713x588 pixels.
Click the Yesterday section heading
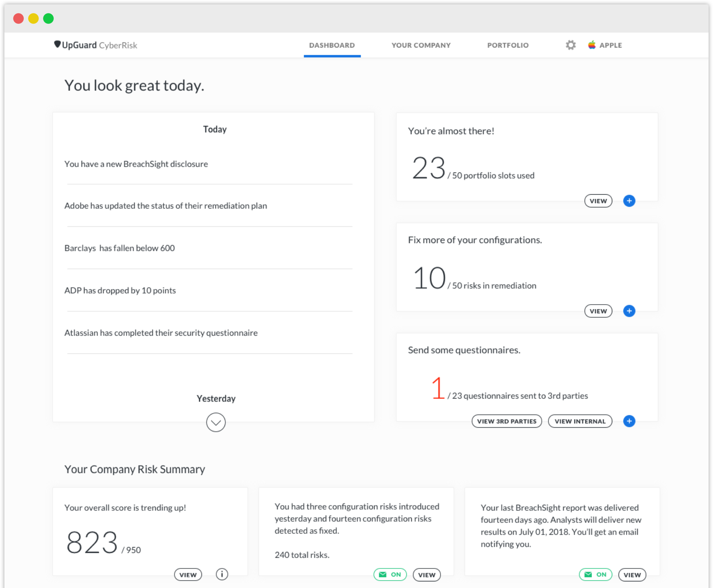[x=216, y=398]
